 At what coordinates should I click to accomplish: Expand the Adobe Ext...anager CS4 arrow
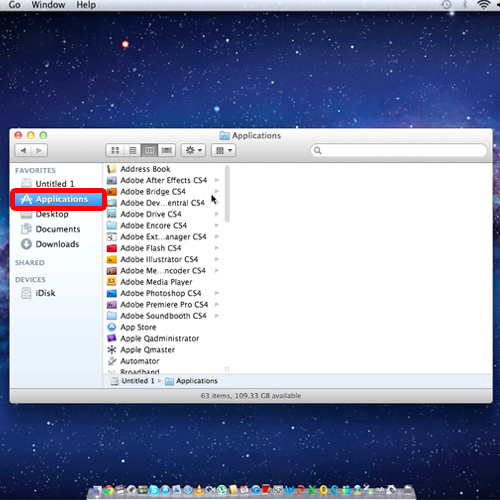[x=217, y=237]
